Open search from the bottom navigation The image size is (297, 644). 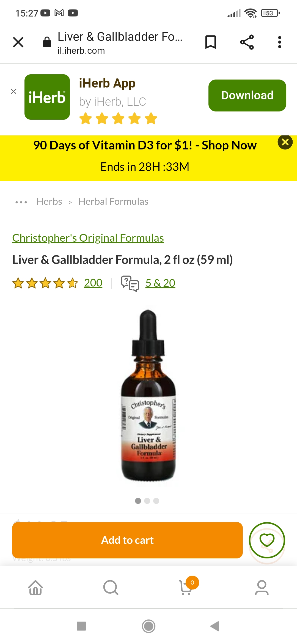111,588
